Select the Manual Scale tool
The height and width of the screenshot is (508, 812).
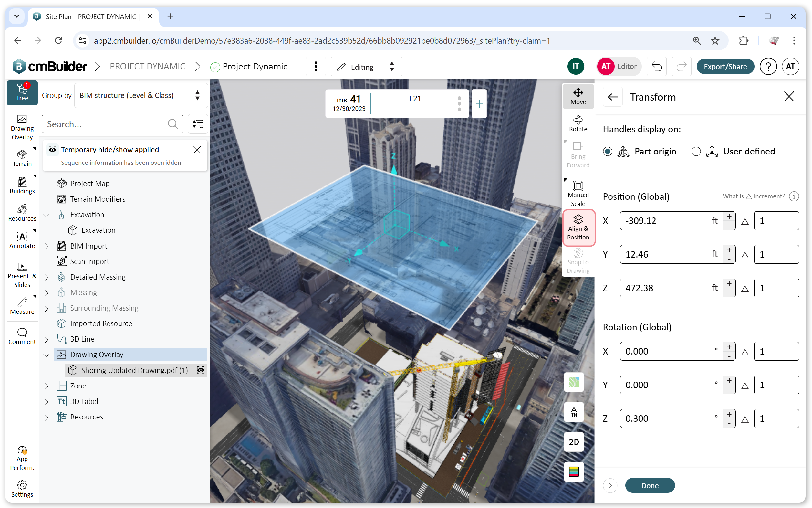(x=578, y=194)
